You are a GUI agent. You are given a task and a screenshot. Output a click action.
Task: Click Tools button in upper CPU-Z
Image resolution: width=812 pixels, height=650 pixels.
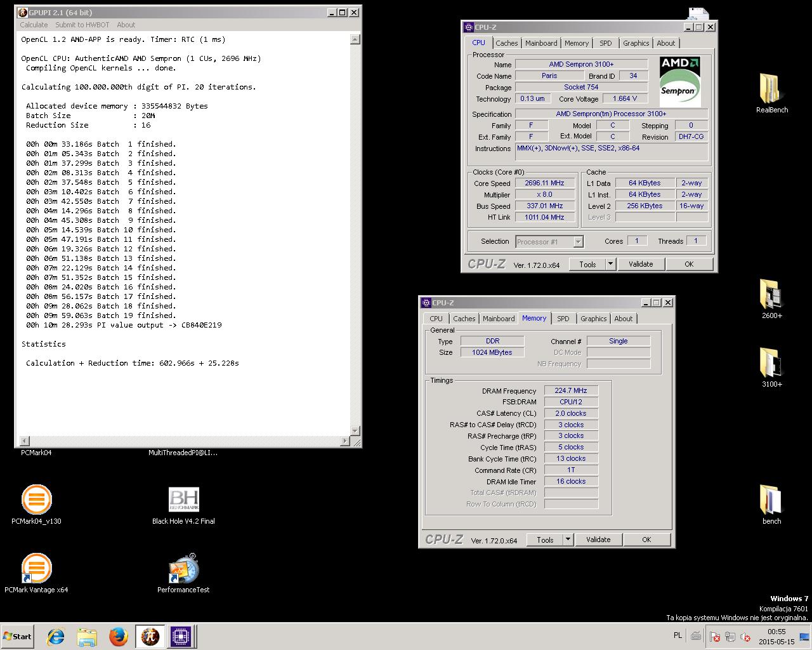[587, 264]
